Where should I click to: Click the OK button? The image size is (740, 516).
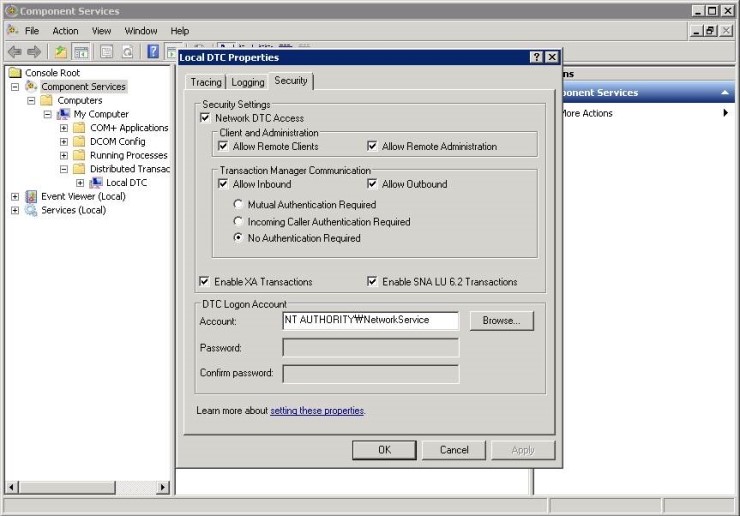click(x=384, y=450)
